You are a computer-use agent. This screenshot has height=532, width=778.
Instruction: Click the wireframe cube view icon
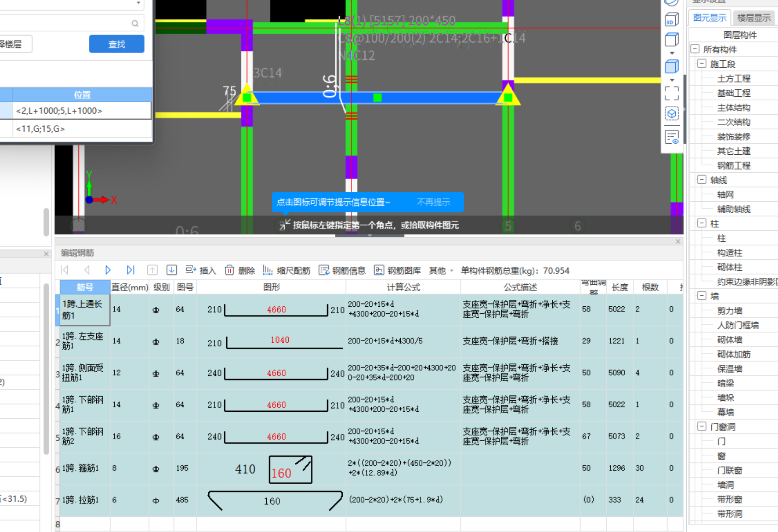pos(672,40)
